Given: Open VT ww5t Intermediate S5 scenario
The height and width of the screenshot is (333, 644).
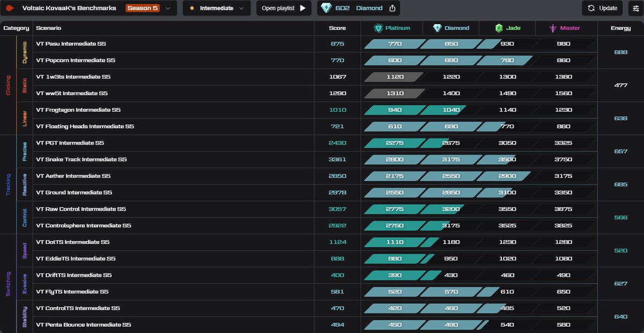Looking at the screenshot, I should tap(72, 93).
